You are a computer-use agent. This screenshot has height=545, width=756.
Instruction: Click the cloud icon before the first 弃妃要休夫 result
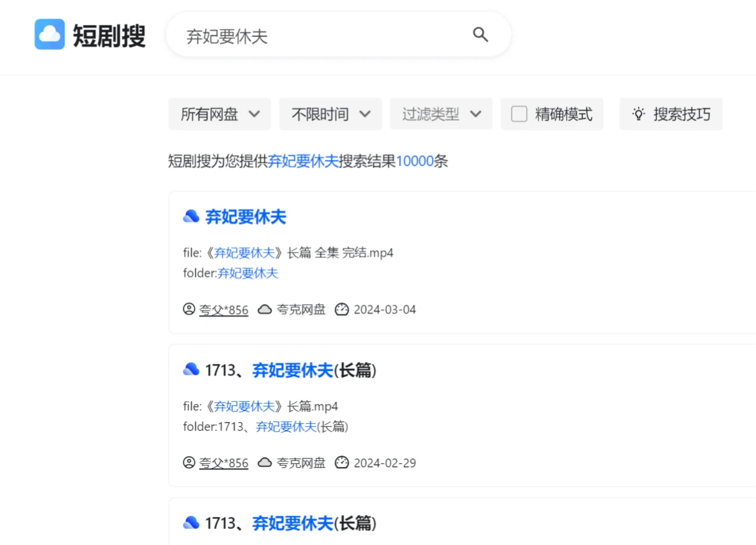[190, 215]
